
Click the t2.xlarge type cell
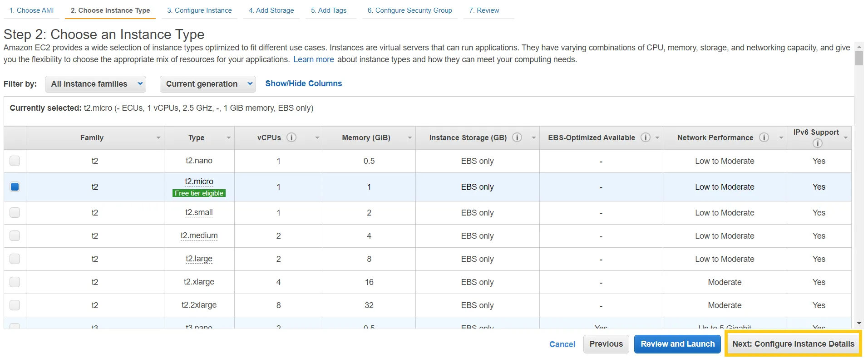pos(199,282)
